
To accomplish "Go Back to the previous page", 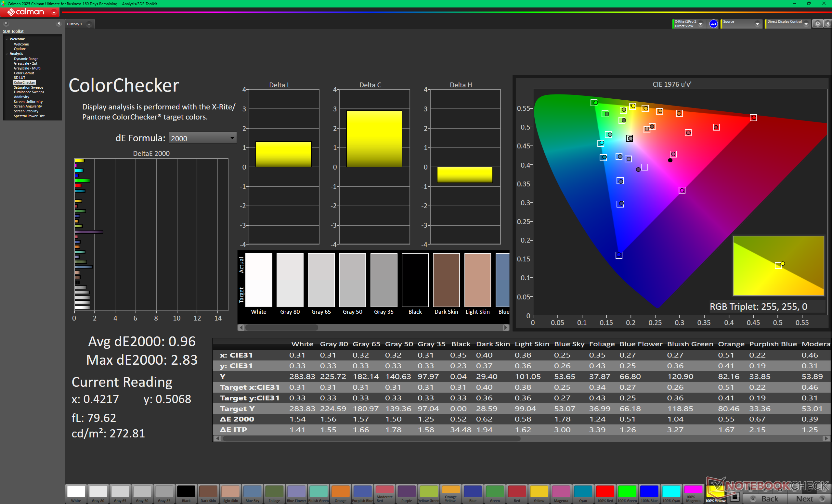I will tap(765, 498).
